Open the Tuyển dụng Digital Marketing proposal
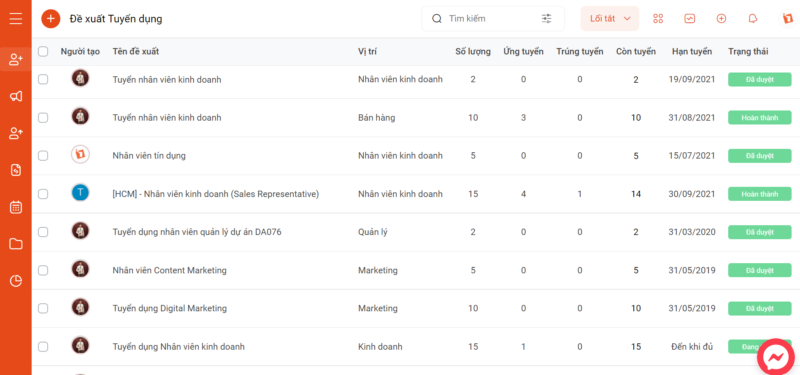Screen dimensions: 800x375 point(169,309)
